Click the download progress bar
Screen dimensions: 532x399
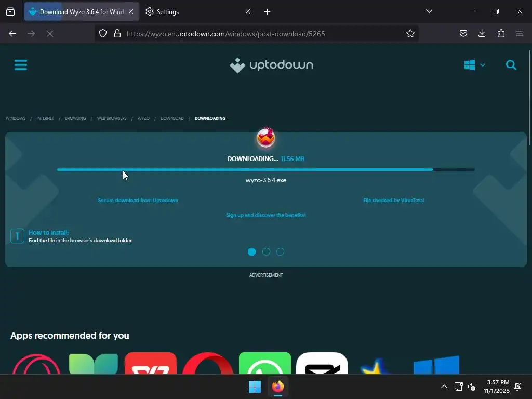[x=265, y=169]
